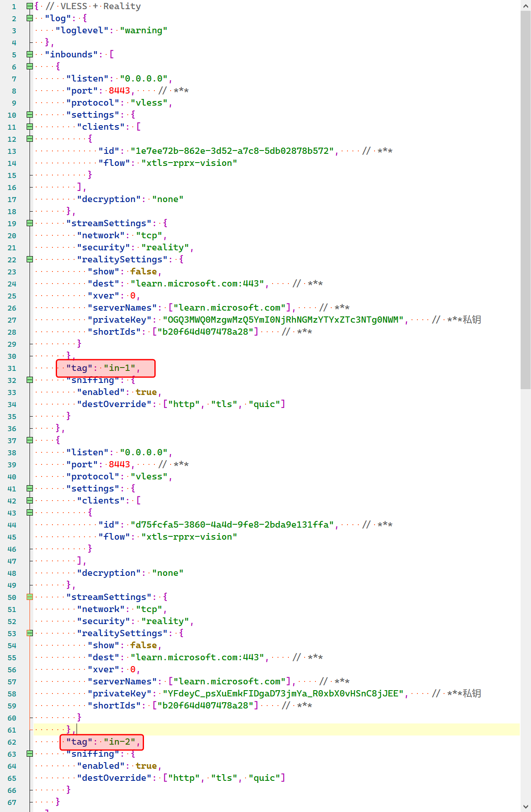This screenshot has width=531, height=812.
Task: Fold the first "settings" block on line 10
Action: pos(30,115)
